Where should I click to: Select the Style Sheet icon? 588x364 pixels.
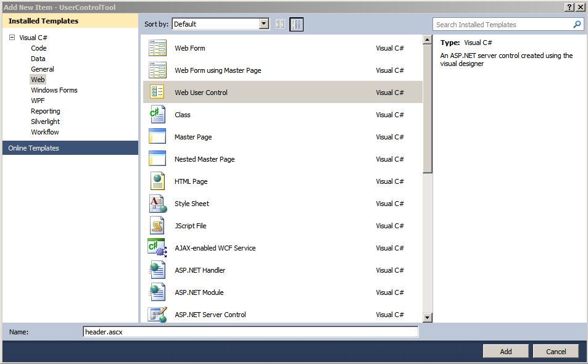coord(158,204)
